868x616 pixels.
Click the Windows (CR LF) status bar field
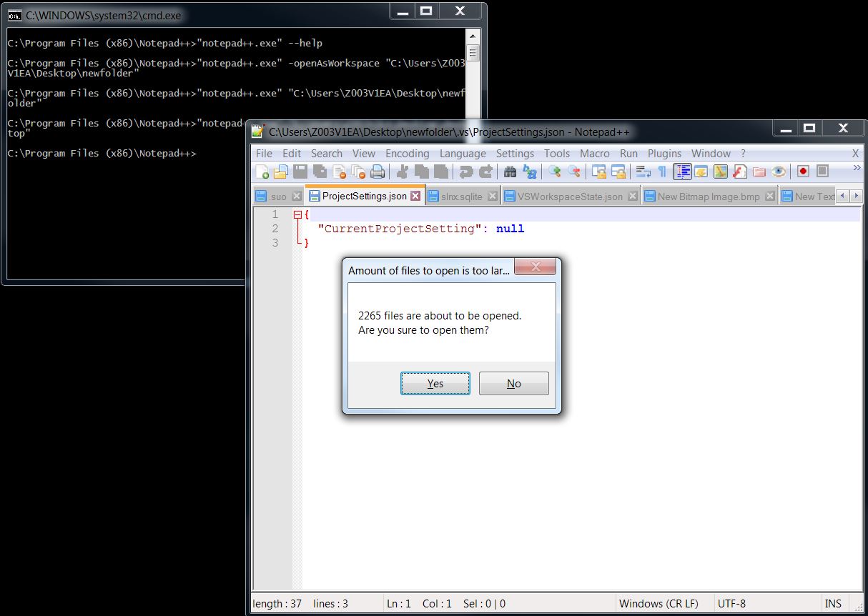tap(659, 603)
